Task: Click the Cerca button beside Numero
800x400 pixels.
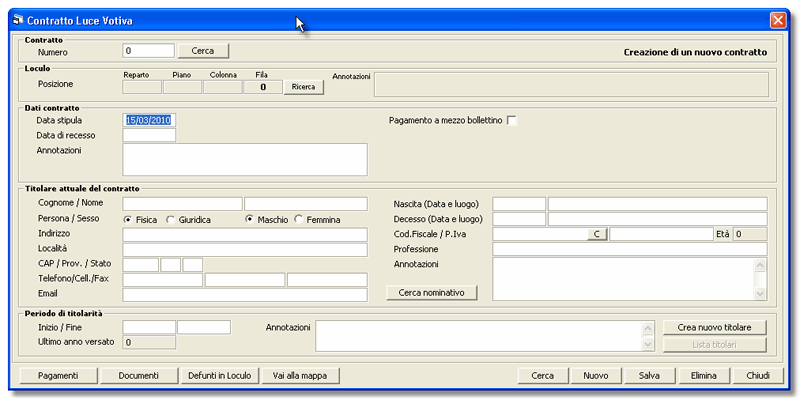Action: (x=203, y=51)
